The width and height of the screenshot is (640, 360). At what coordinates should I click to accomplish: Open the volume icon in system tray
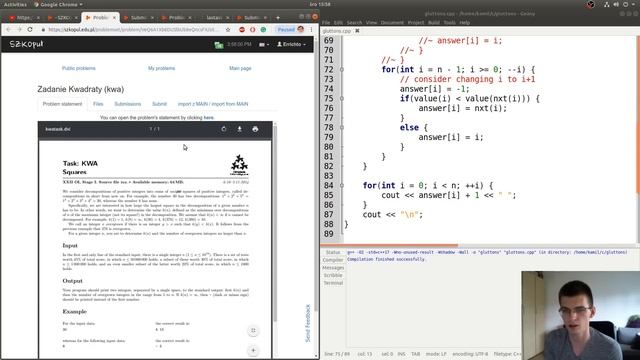pos(616,4)
